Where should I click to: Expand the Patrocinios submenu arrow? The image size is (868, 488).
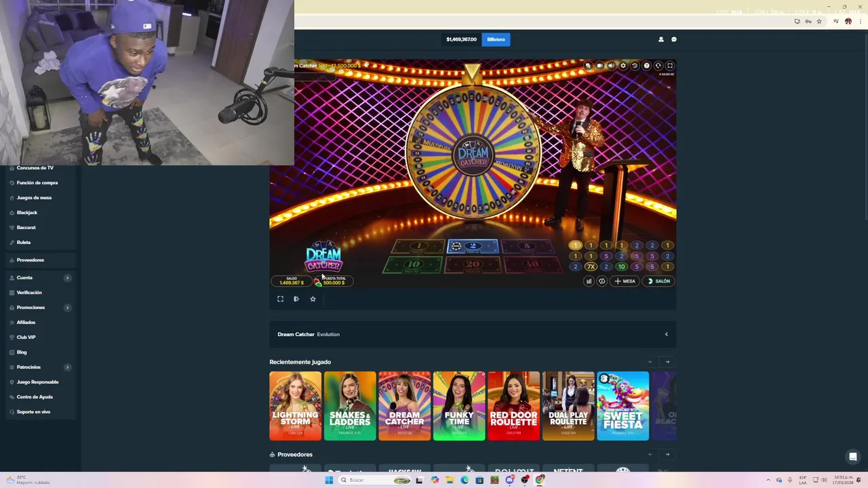click(x=67, y=367)
